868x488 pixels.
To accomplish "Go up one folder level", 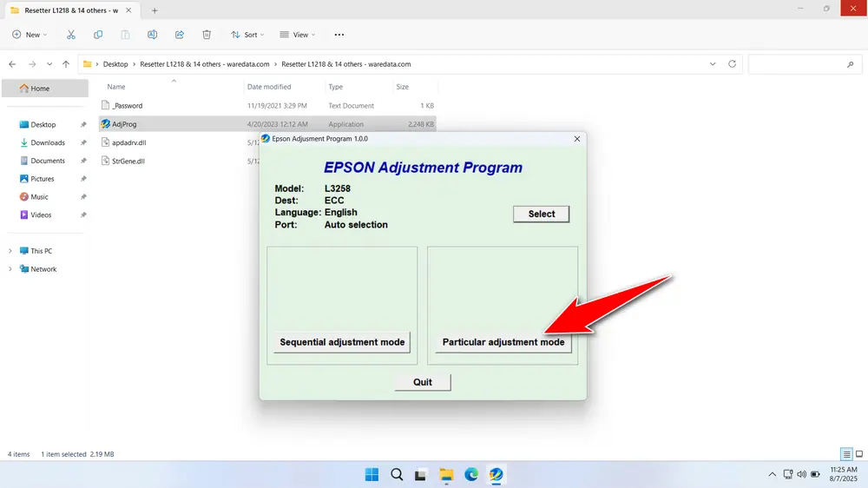I will 66,64.
